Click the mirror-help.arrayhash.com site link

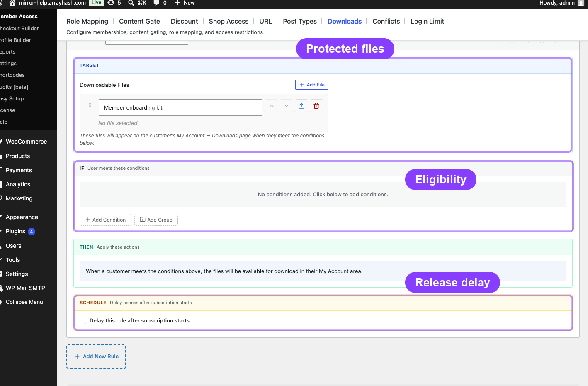52,3
